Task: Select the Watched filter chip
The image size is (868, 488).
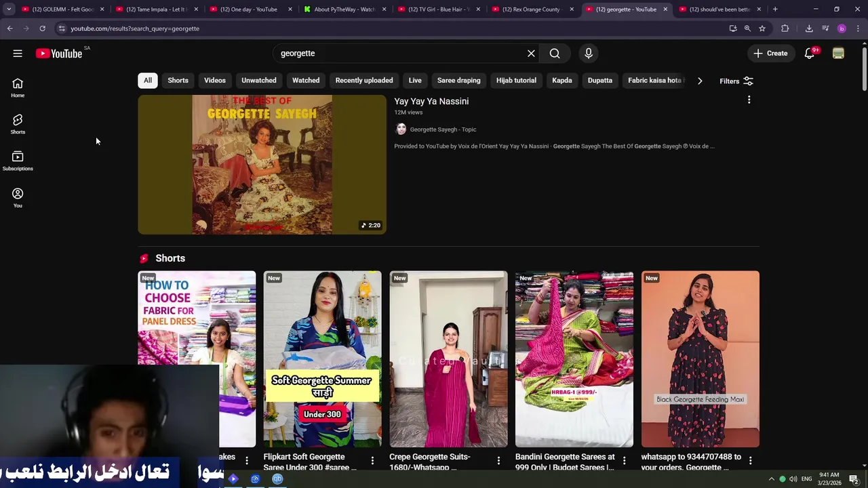Action: click(306, 80)
